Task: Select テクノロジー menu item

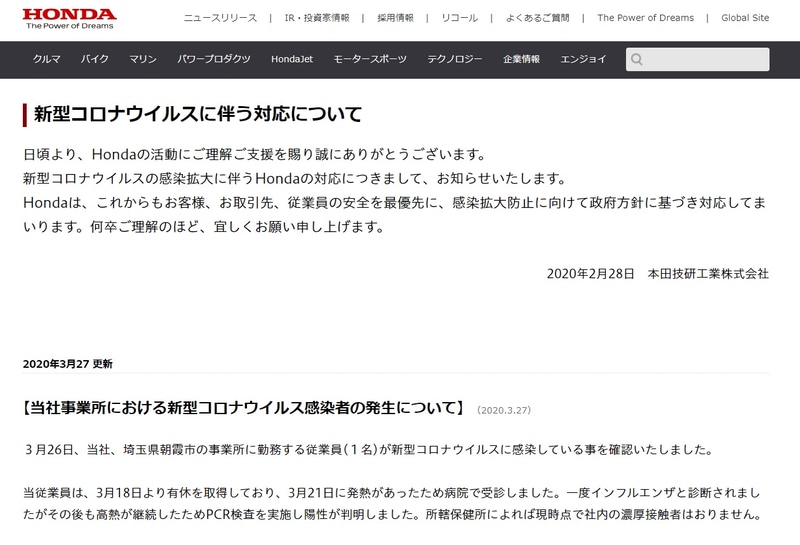Action: click(455, 59)
